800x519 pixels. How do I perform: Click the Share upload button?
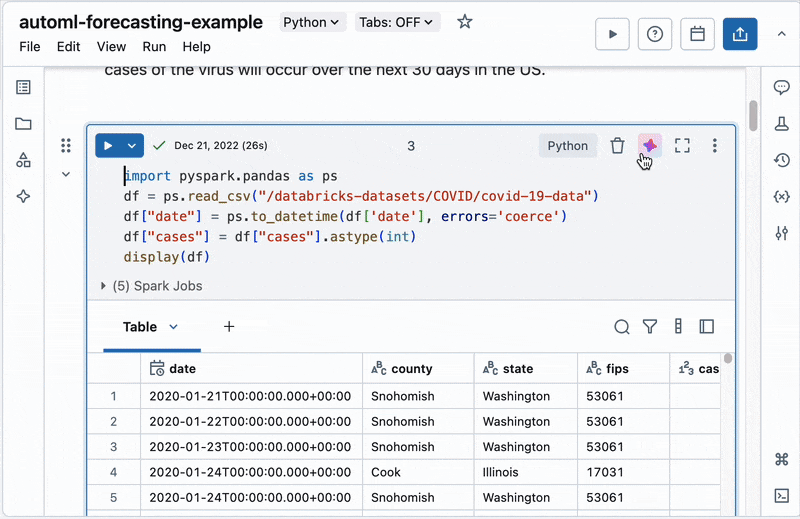click(x=740, y=34)
